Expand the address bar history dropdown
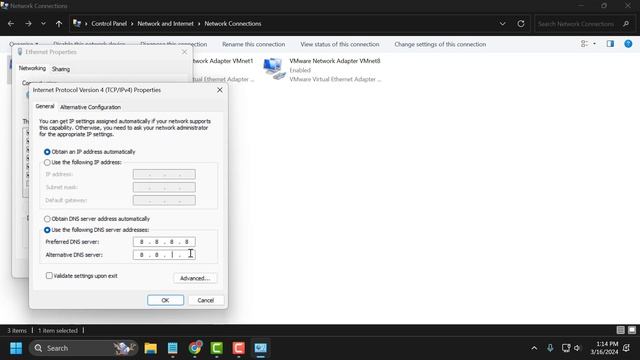 pos(502,24)
